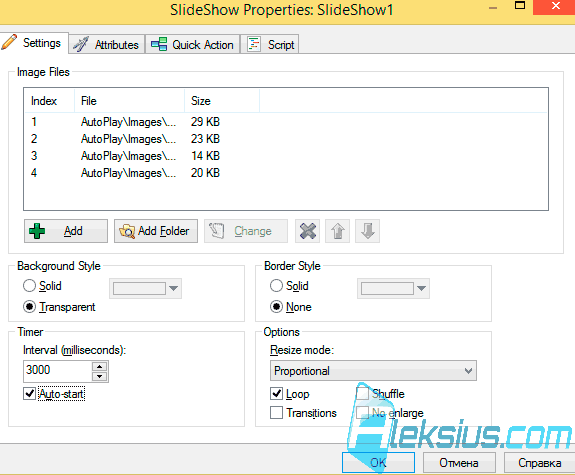Switch to the Attributes tab
This screenshot has height=475, width=575.
pyautogui.click(x=106, y=44)
